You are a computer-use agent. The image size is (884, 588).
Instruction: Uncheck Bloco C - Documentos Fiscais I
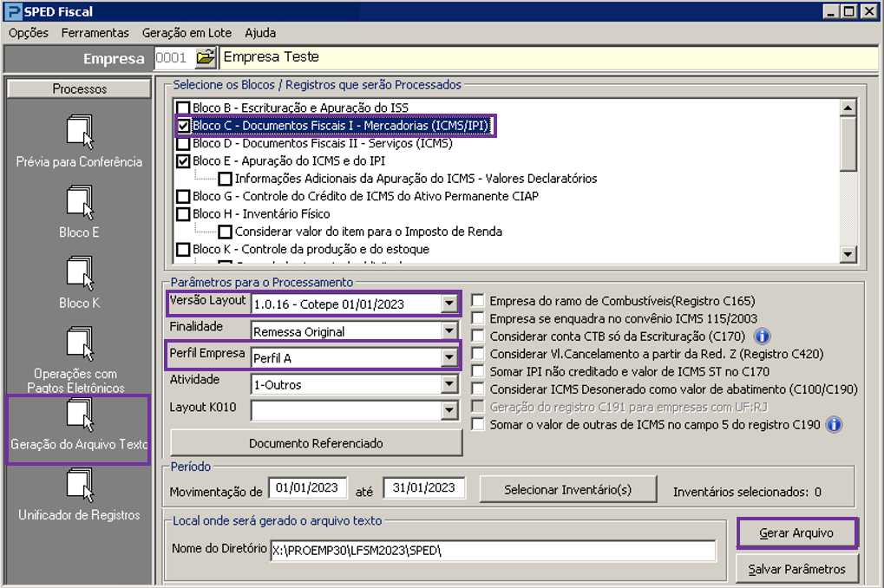pyautogui.click(x=183, y=125)
